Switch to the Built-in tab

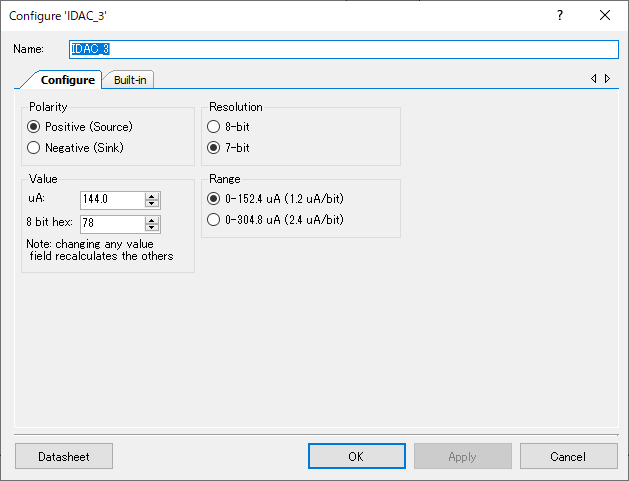(x=130, y=80)
